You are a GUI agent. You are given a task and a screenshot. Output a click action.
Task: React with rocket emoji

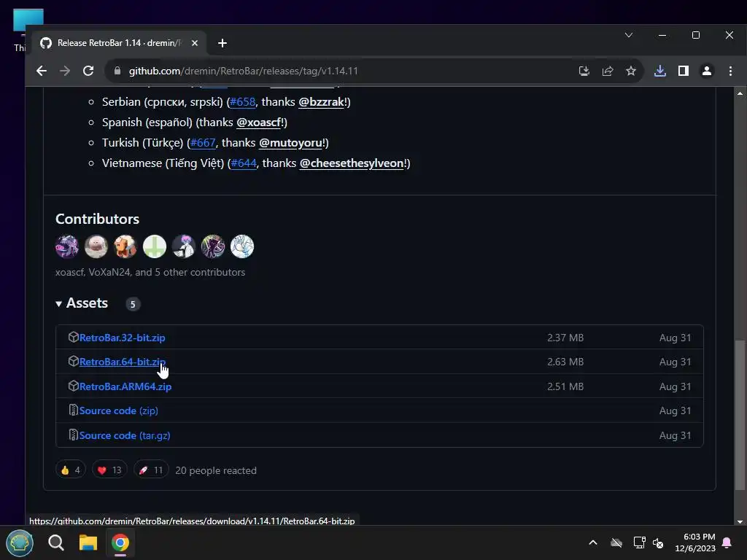(151, 470)
